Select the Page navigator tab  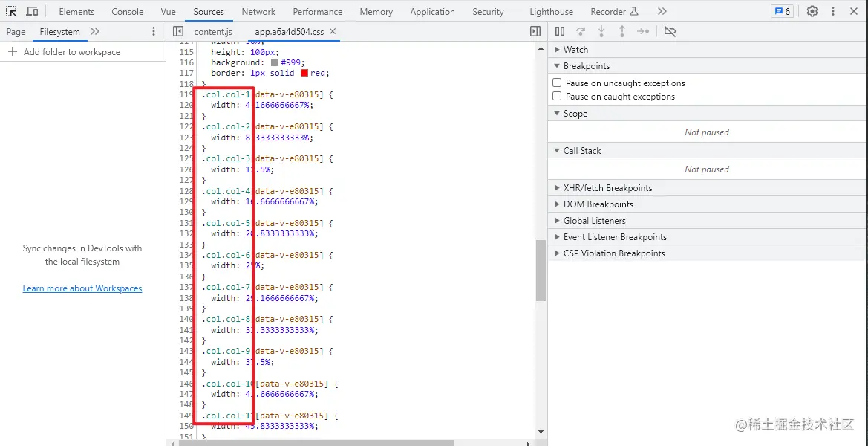[16, 32]
